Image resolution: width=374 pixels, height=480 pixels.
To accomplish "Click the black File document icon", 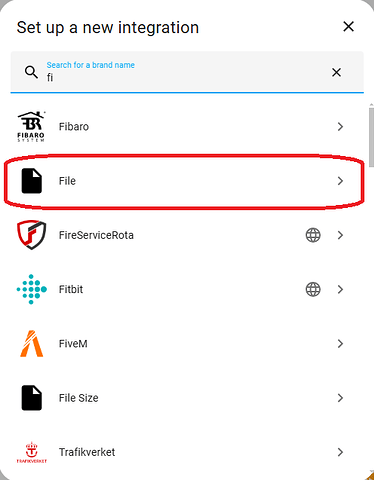I will point(32,181).
